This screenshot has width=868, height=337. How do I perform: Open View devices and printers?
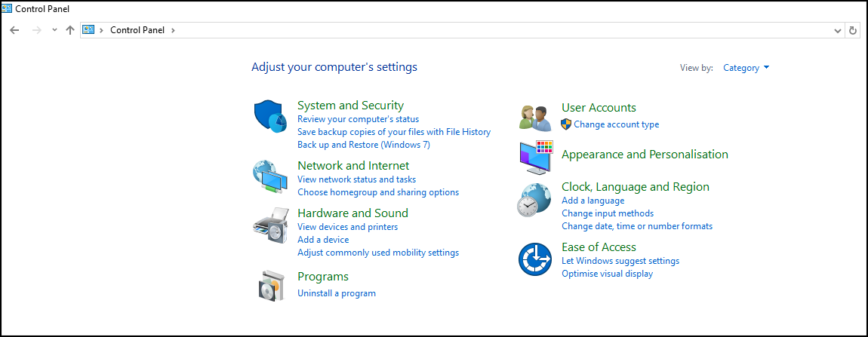[348, 227]
